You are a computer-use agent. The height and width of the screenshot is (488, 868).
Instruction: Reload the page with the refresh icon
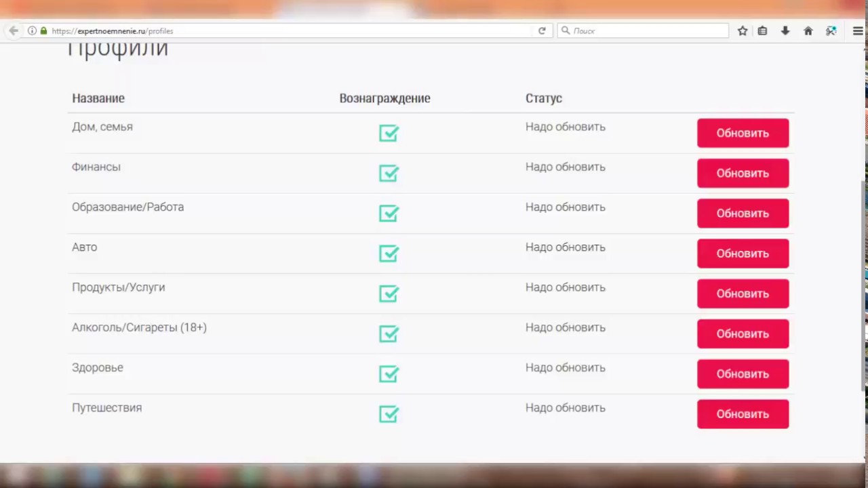[x=542, y=30]
